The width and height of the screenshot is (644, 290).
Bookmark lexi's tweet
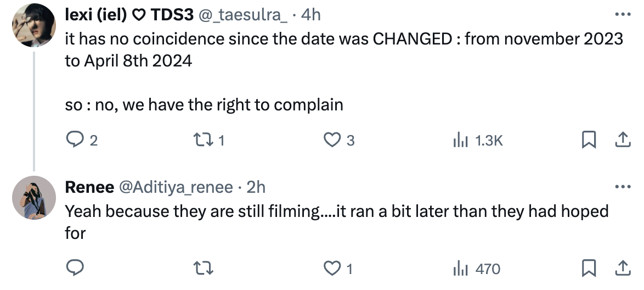click(x=588, y=141)
